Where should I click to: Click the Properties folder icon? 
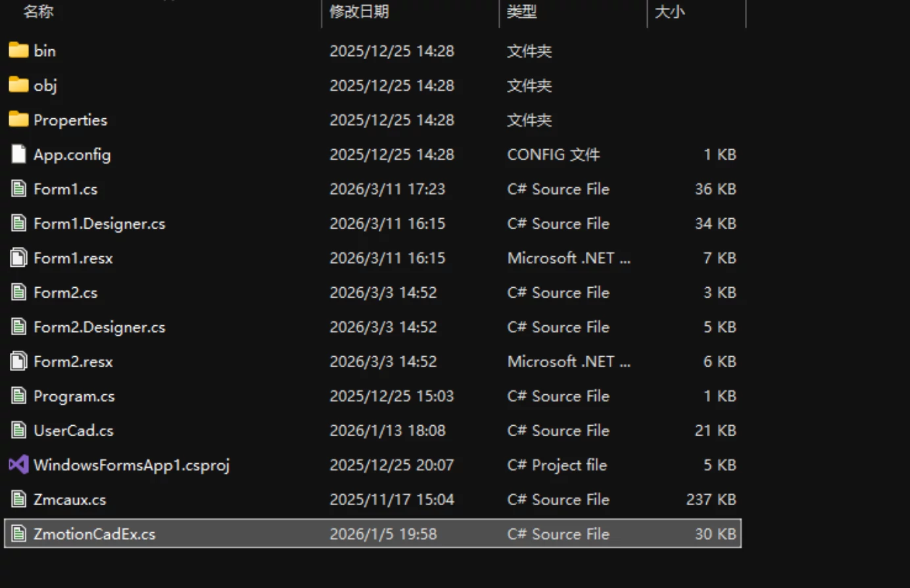tap(18, 120)
